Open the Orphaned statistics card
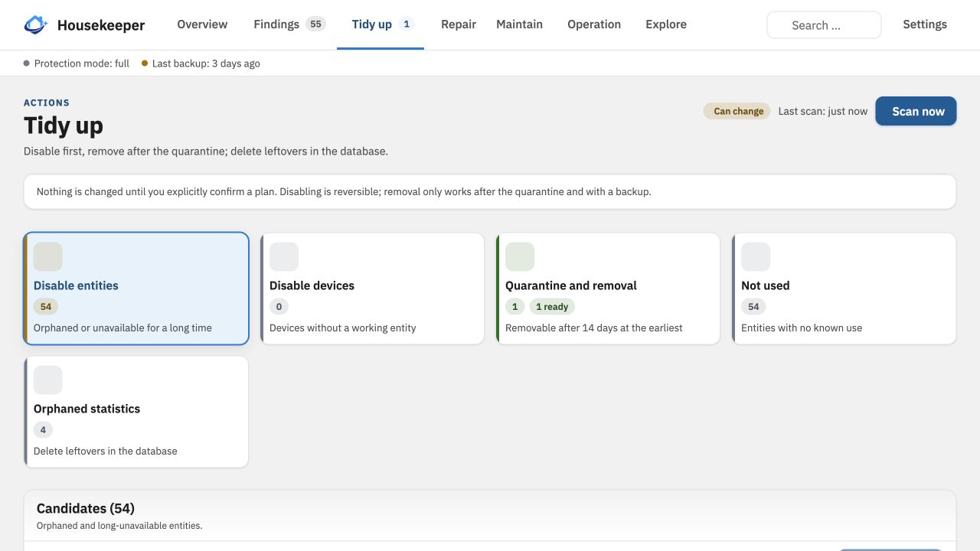 136,412
